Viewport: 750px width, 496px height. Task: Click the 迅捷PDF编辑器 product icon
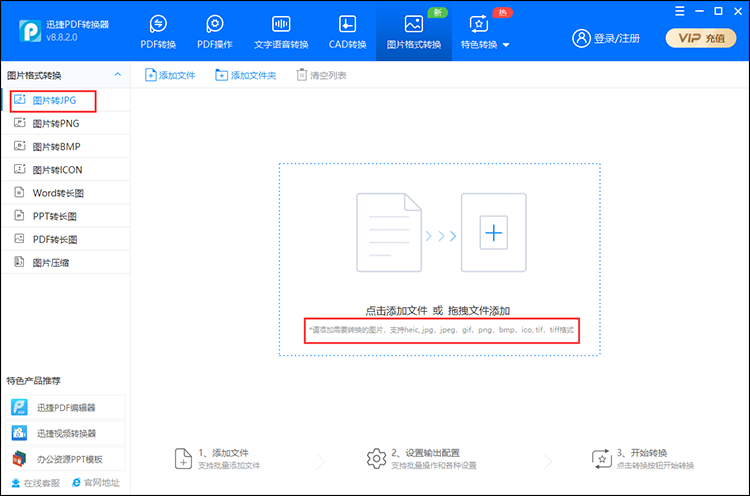(19, 408)
